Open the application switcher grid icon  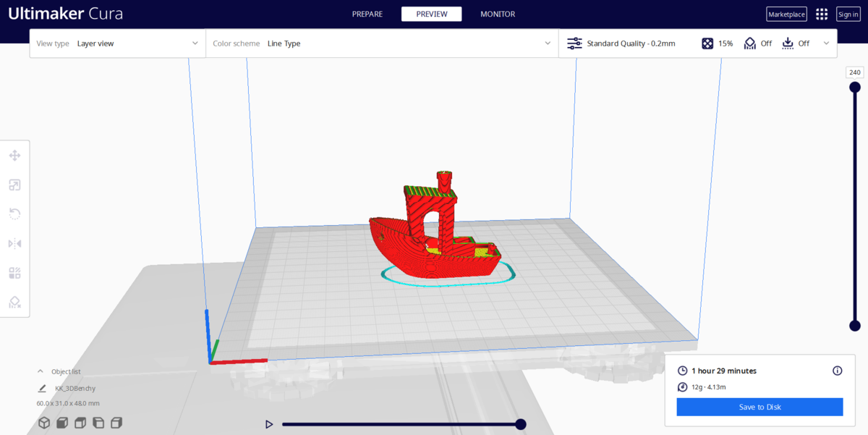[x=822, y=14]
